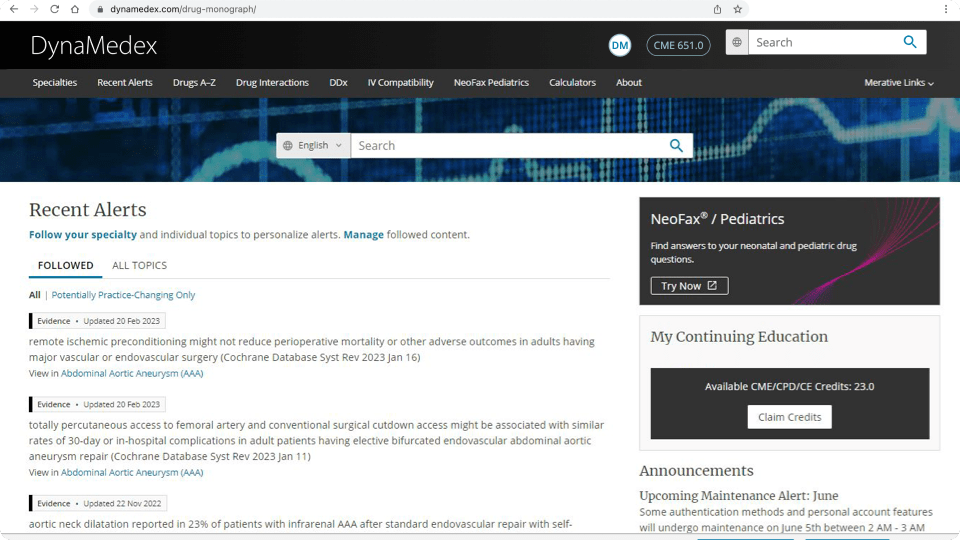
Task: Bookmark this page with star icon
Action: click(x=738, y=9)
